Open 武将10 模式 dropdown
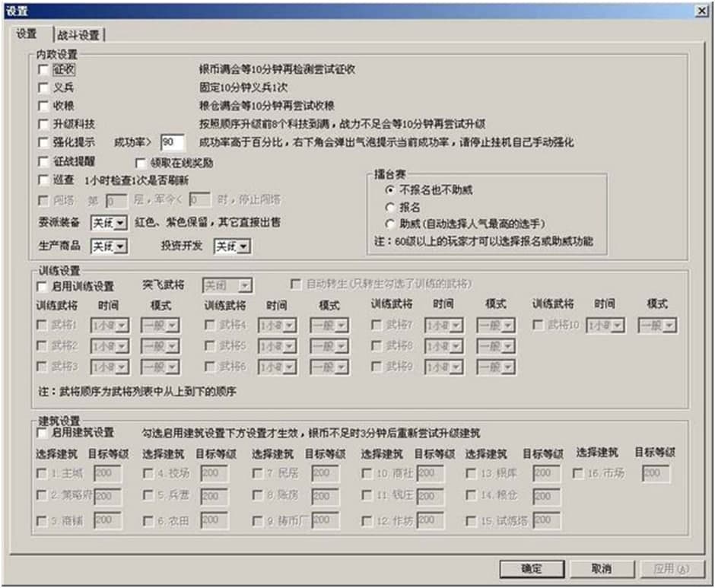Viewport: 715px width, 588px height. tap(657, 326)
